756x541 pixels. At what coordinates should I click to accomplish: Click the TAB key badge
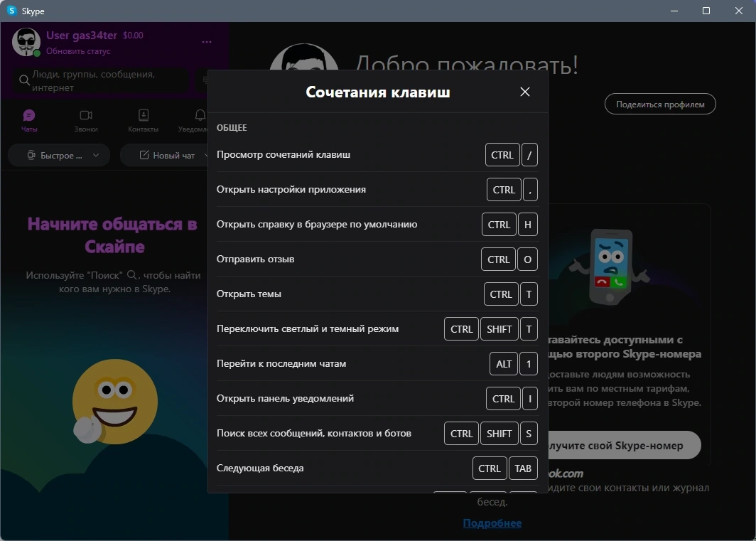pos(523,468)
